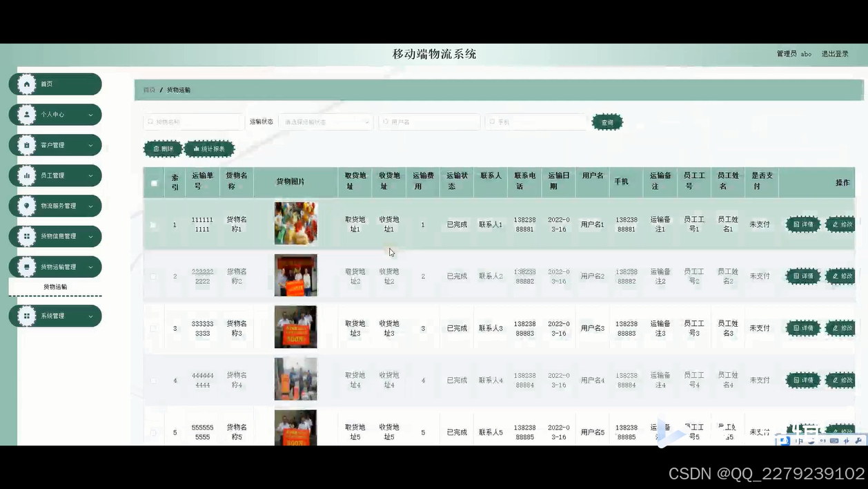Click the 货物信息管理 grid icon
868x489 pixels.
coord(26,236)
